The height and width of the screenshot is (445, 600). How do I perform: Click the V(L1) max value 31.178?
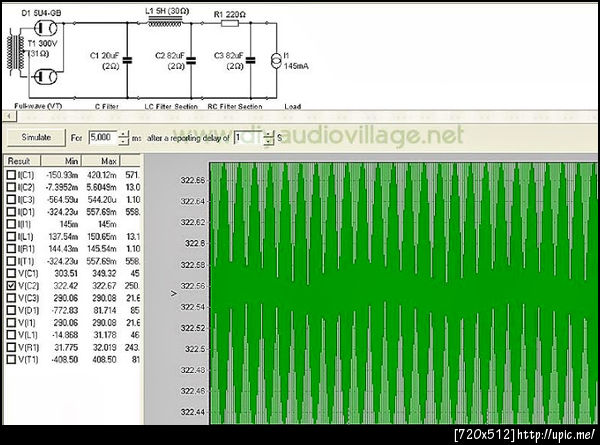click(104, 335)
